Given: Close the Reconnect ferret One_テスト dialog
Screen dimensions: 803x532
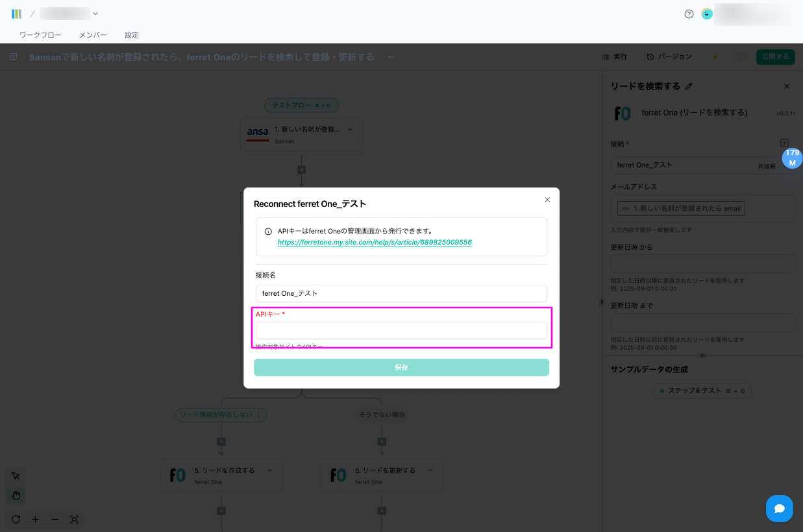Looking at the screenshot, I should coord(547,200).
